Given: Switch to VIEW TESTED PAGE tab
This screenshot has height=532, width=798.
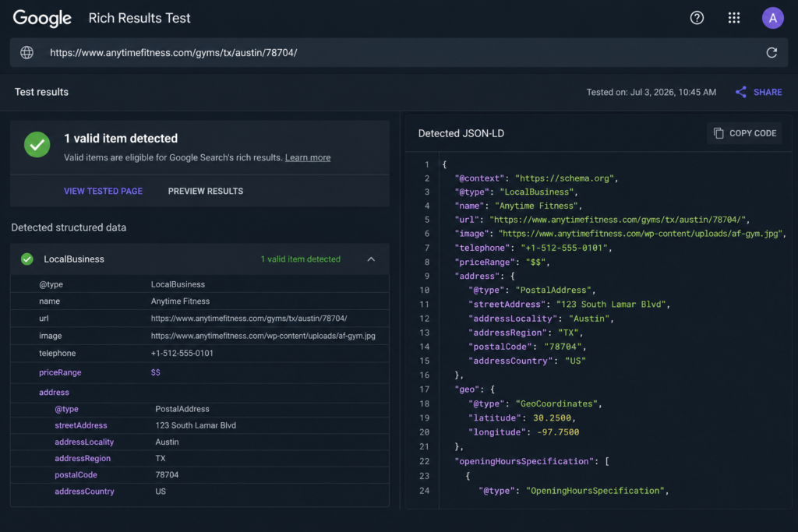Looking at the screenshot, I should point(104,192).
